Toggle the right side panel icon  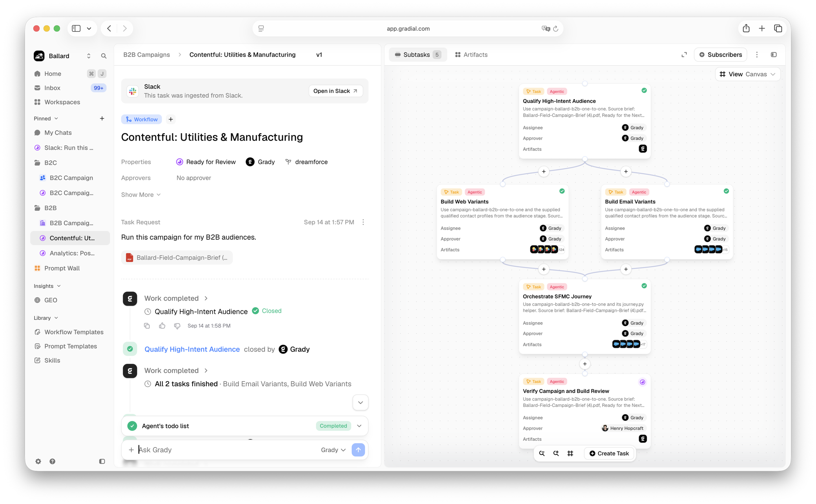tap(774, 55)
